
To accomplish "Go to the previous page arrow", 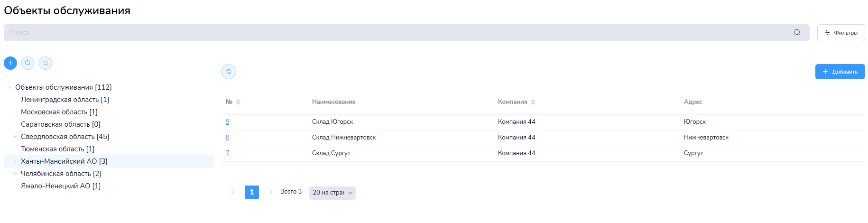I will click(x=232, y=192).
